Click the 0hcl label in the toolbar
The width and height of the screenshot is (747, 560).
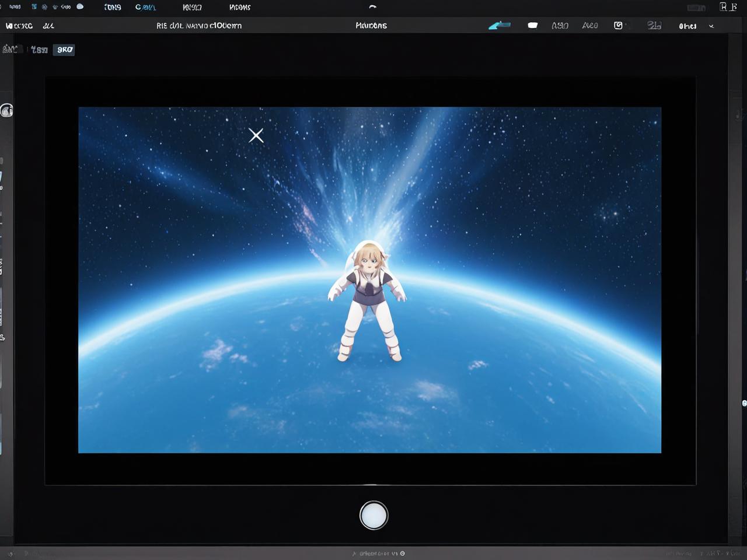point(687,26)
